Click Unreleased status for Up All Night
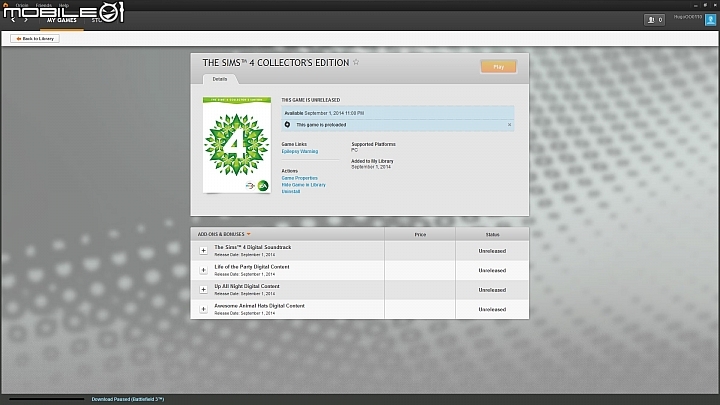This screenshot has height=405, width=720. [x=492, y=290]
